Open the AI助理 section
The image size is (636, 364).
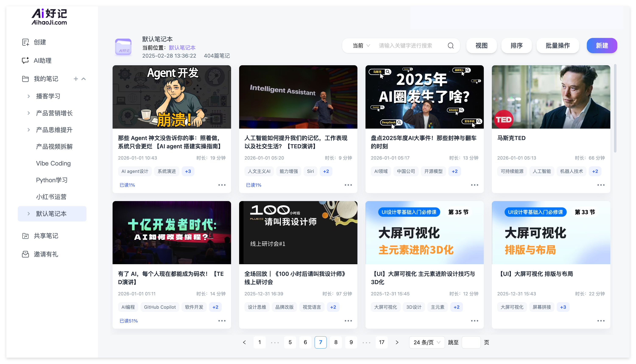(x=43, y=61)
